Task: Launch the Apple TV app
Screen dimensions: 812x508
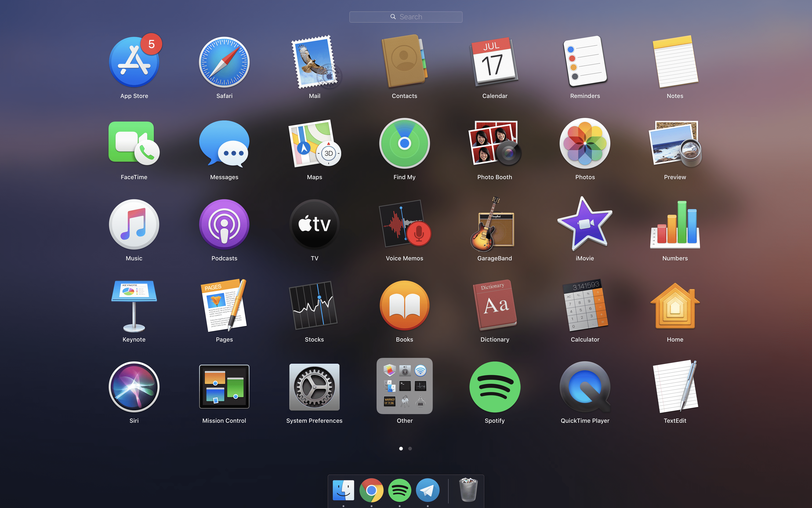Action: tap(314, 225)
